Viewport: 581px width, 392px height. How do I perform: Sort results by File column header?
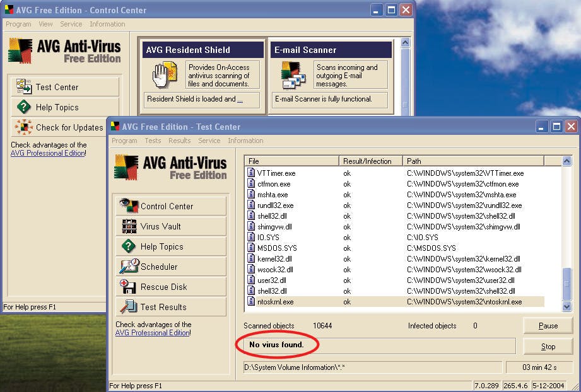click(291, 161)
